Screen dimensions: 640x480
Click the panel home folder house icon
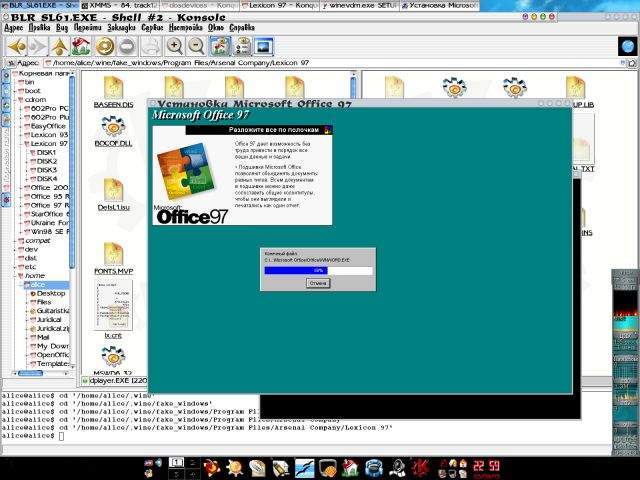(x=351, y=468)
